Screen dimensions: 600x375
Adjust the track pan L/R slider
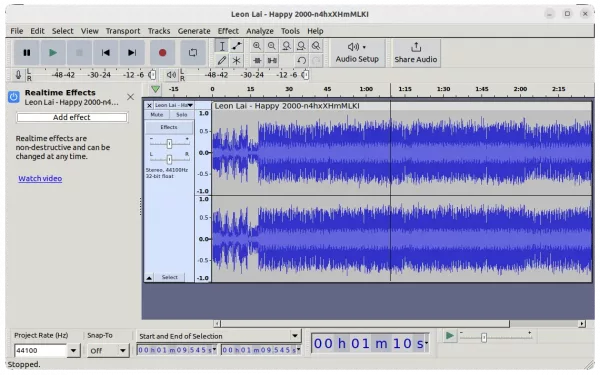pyautogui.click(x=169, y=159)
